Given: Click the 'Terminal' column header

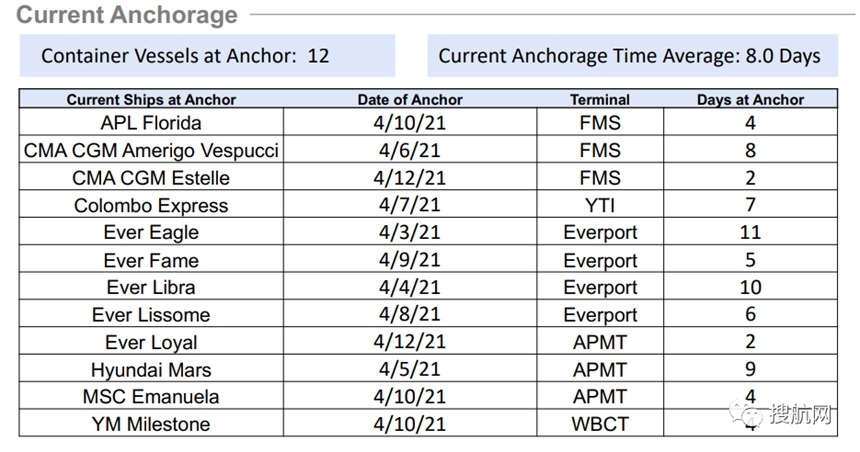Looking at the screenshot, I should coord(599,99).
